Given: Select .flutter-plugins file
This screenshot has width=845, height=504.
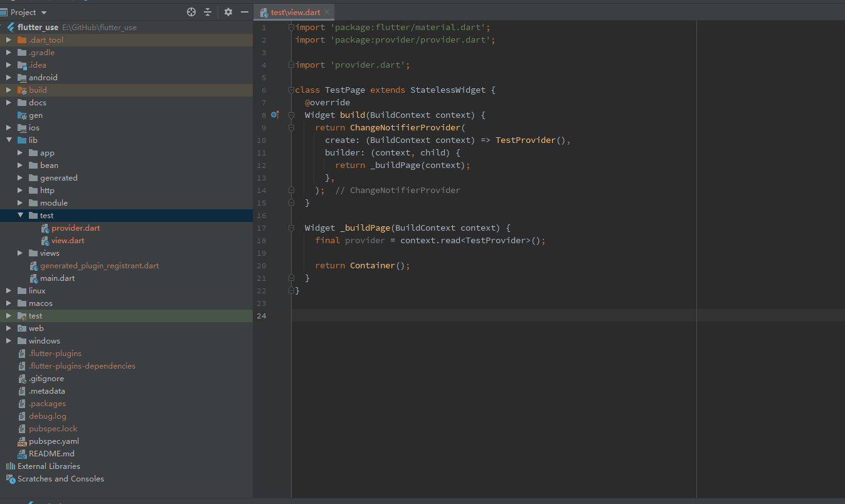Looking at the screenshot, I should click(55, 354).
